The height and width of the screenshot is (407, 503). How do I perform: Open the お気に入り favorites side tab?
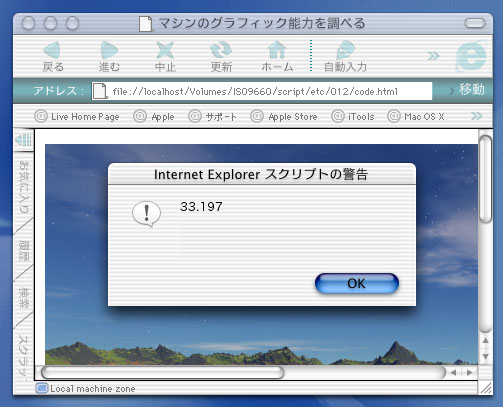point(24,187)
